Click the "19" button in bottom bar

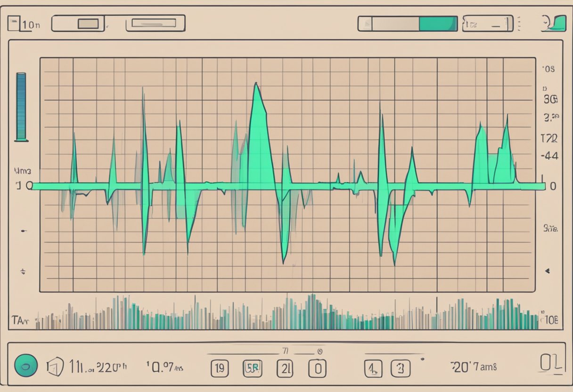pyautogui.click(x=220, y=368)
